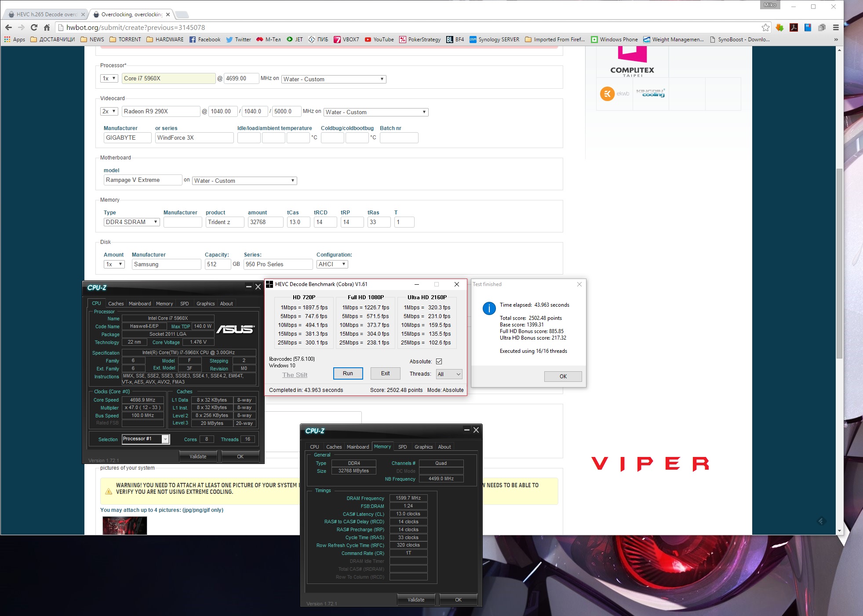Open the Facebook bookmark

pos(205,40)
